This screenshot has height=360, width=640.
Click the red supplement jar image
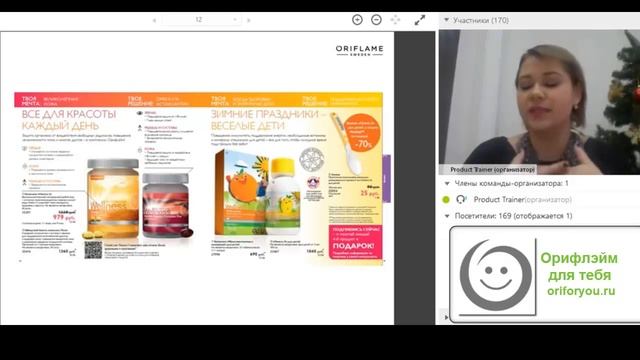click(x=165, y=205)
